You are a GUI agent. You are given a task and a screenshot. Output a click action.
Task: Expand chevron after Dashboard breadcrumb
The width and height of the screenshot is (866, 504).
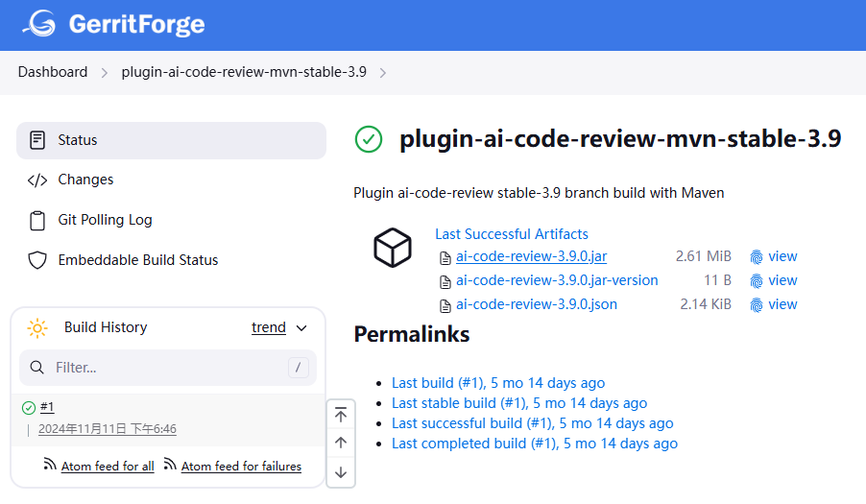(x=105, y=73)
